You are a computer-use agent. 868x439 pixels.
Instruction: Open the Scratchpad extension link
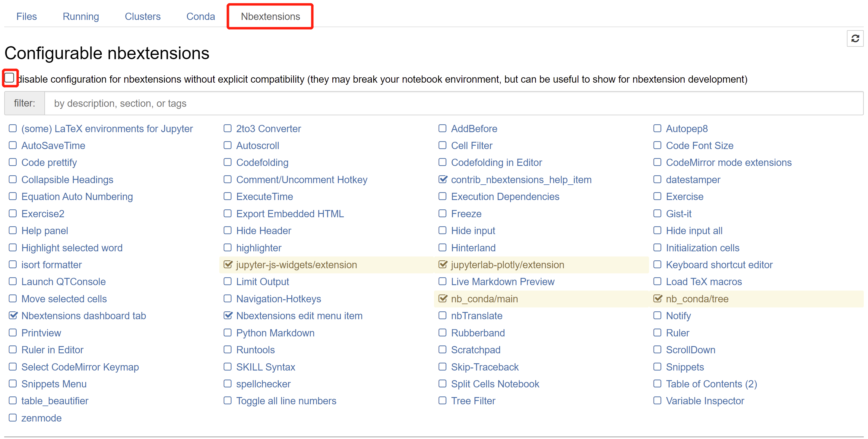pyautogui.click(x=475, y=350)
